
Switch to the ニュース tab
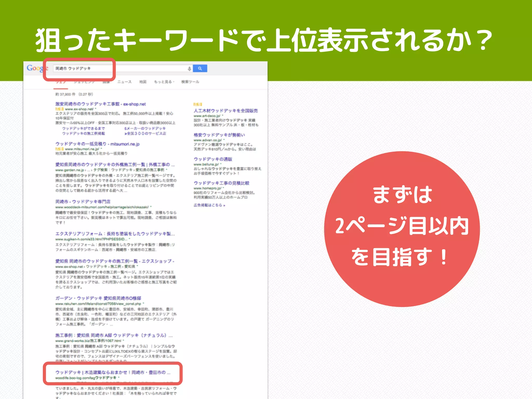(x=124, y=82)
